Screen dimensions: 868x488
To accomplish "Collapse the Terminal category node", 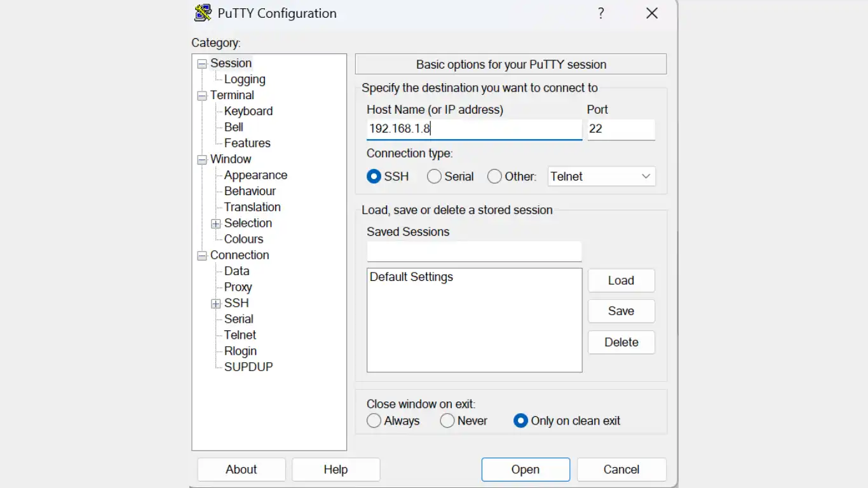I will tap(202, 96).
